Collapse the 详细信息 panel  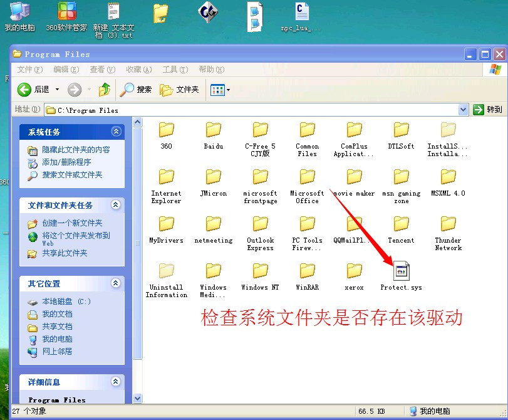click(116, 382)
